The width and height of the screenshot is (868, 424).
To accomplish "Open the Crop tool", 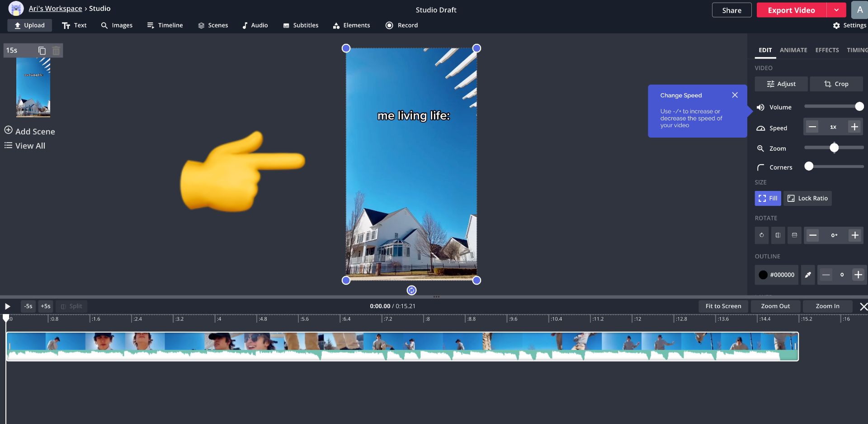I will coord(836,84).
